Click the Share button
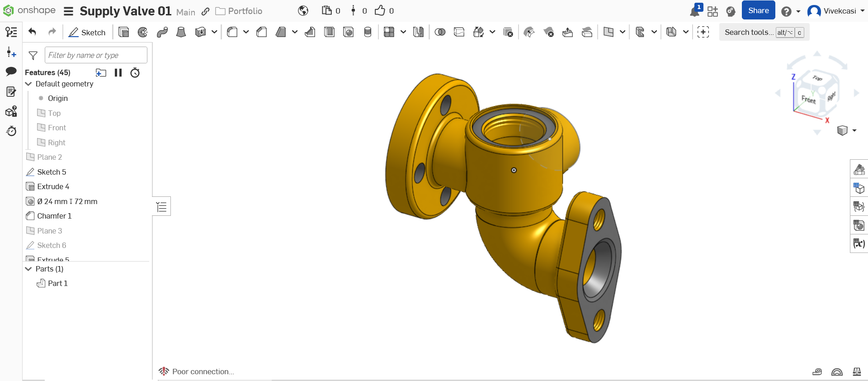Screen dimensions: 868x381 tap(759, 11)
